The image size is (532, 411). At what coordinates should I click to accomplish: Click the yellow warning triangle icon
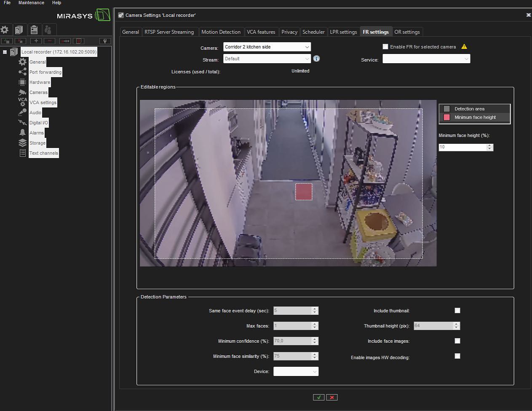click(x=464, y=47)
